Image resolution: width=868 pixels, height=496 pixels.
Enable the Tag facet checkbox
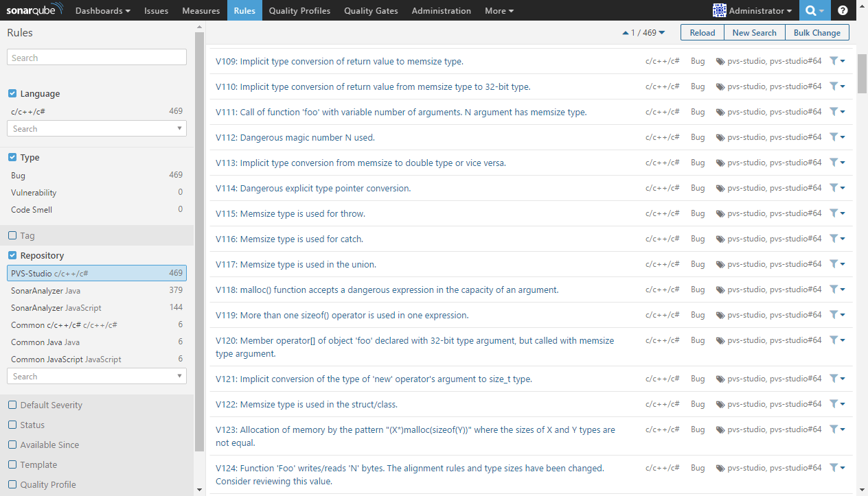click(x=12, y=235)
